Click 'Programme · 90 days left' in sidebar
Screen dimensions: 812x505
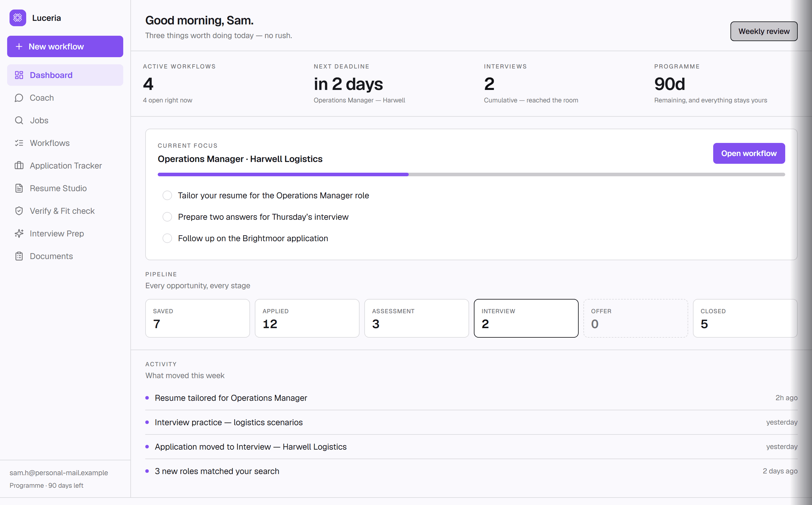click(46, 485)
